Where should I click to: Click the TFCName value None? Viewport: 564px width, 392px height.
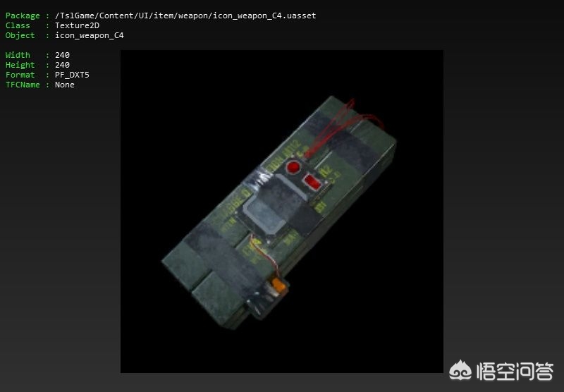(65, 85)
